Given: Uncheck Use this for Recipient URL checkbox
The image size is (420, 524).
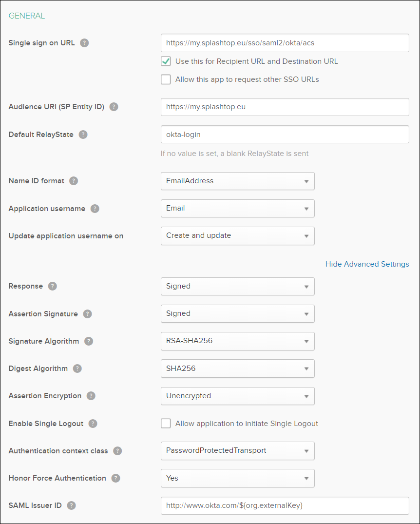Looking at the screenshot, I should pyautogui.click(x=166, y=61).
